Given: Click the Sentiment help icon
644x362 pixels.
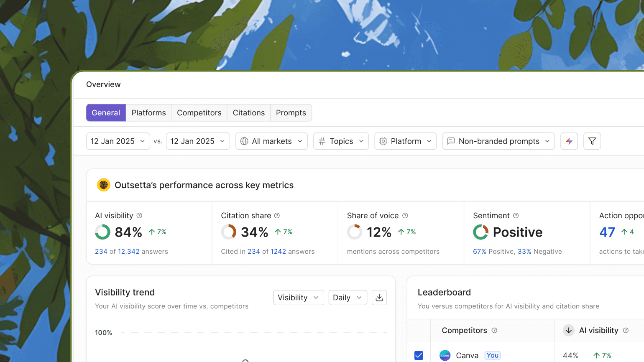Looking at the screenshot, I should pyautogui.click(x=516, y=216).
